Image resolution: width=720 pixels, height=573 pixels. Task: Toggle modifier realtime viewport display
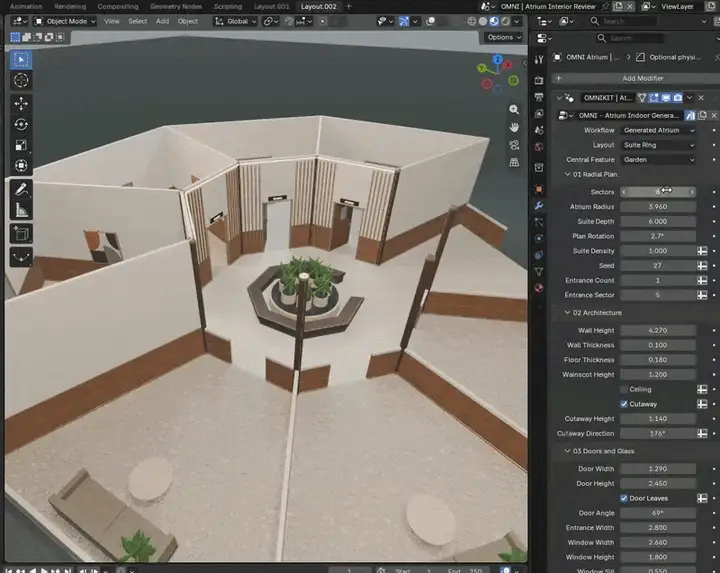click(666, 98)
